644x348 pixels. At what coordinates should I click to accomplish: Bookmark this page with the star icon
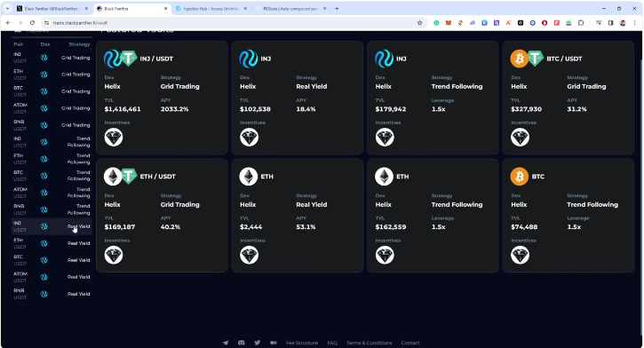[x=419, y=23]
